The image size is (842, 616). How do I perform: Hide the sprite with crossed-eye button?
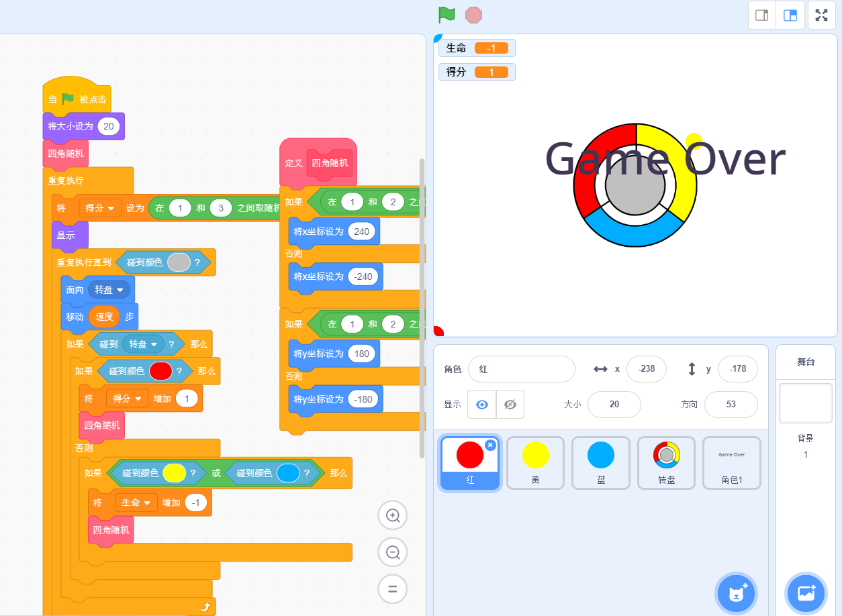coord(510,405)
